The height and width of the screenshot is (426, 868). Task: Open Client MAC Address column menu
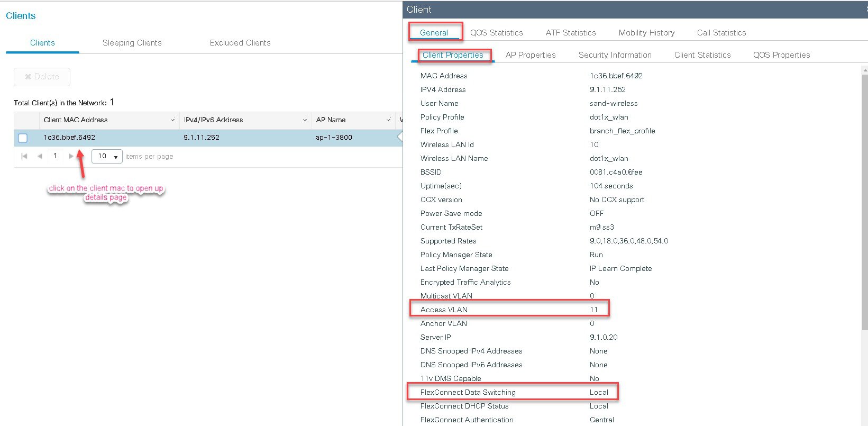point(172,120)
